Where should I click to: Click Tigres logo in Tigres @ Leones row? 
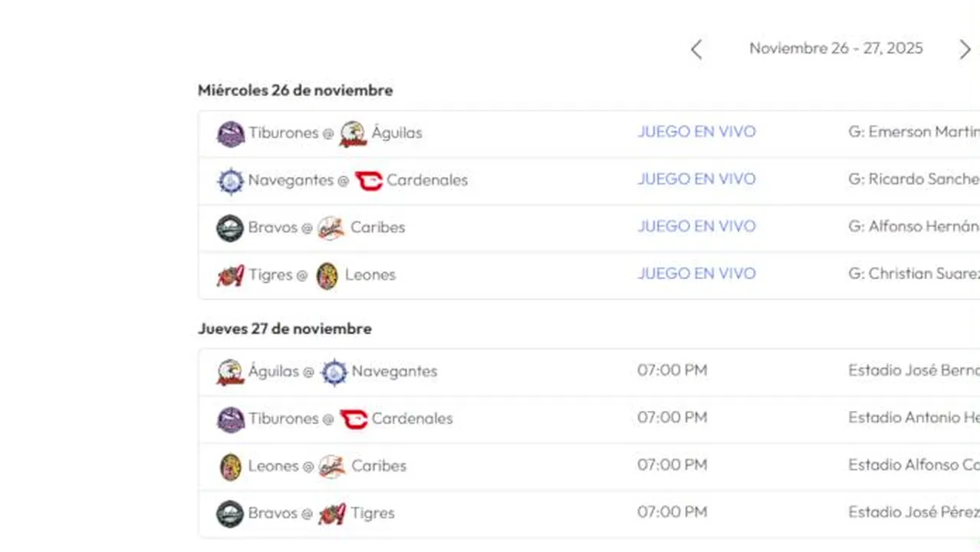click(231, 275)
